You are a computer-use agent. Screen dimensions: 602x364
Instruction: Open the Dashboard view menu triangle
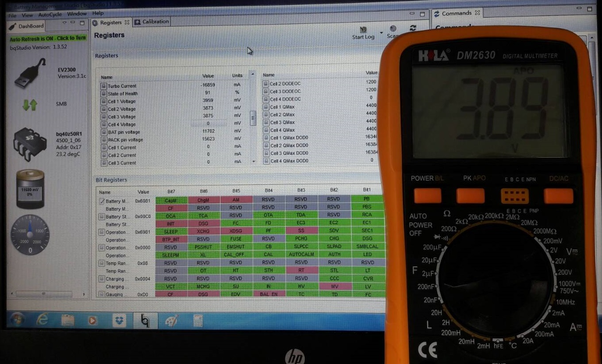[64, 23]
